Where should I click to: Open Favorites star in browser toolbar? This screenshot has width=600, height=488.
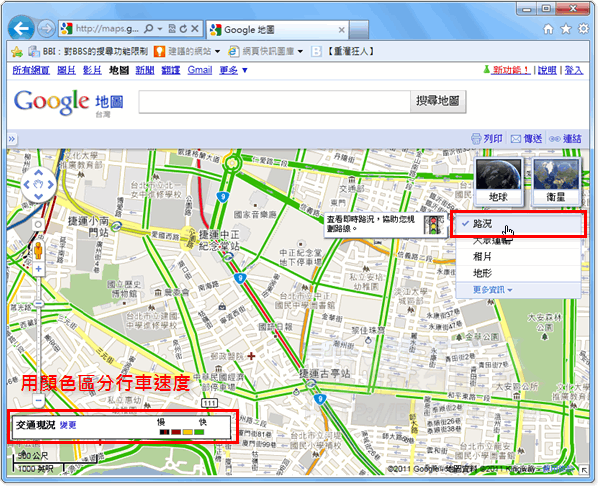[566, 29]
